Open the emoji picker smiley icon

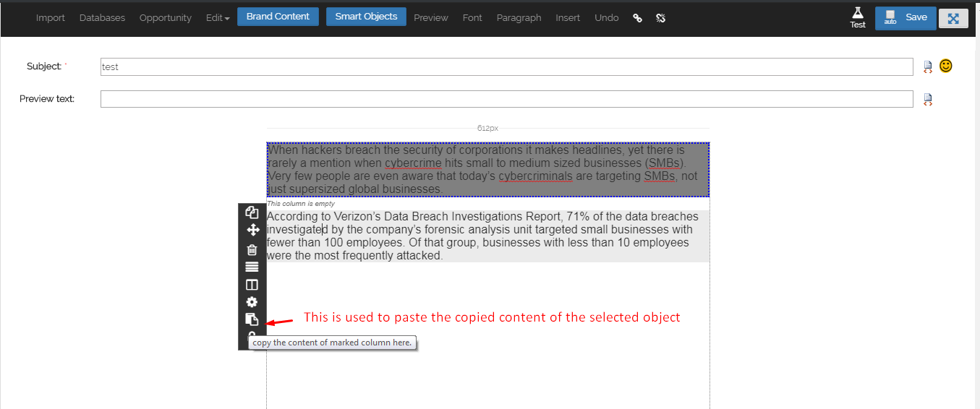point(946,66)
